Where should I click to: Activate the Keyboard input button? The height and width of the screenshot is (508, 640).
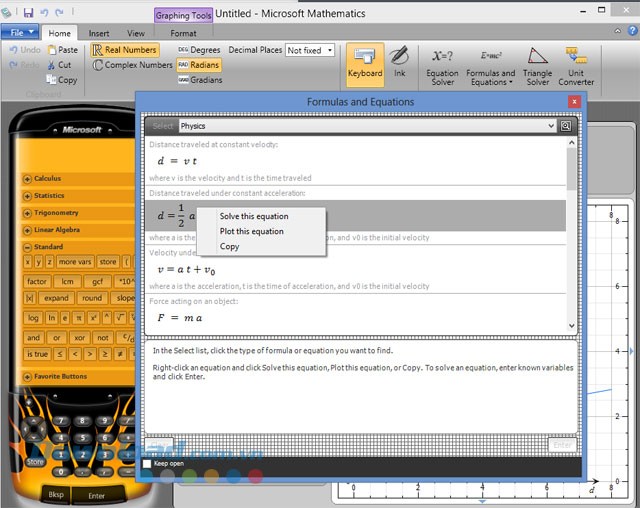coord(364,60)
